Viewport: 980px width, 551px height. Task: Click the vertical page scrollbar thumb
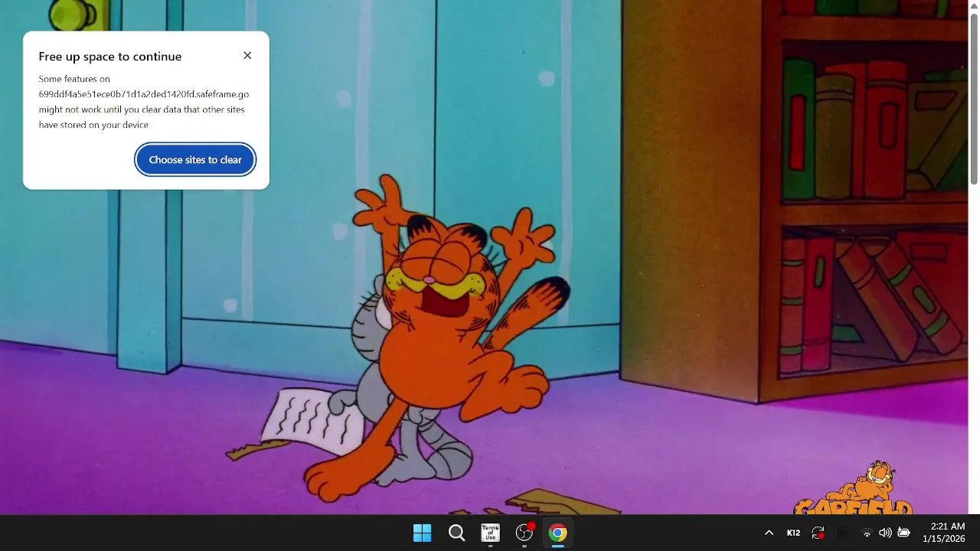tap(974, 98)
